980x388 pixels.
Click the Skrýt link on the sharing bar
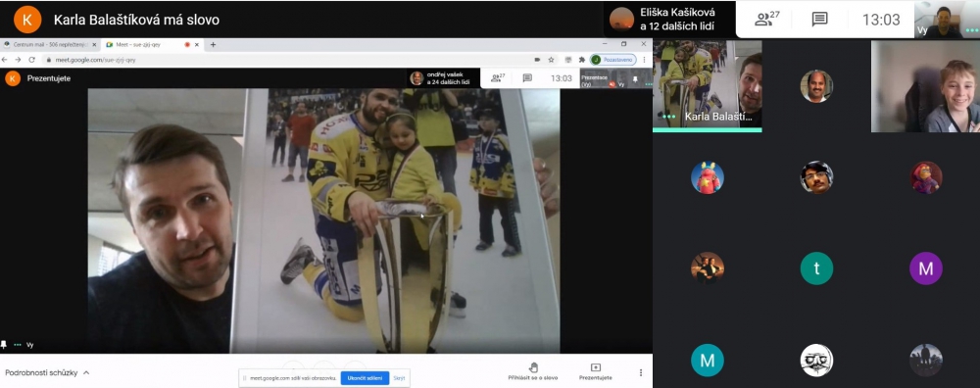(399, 378)
